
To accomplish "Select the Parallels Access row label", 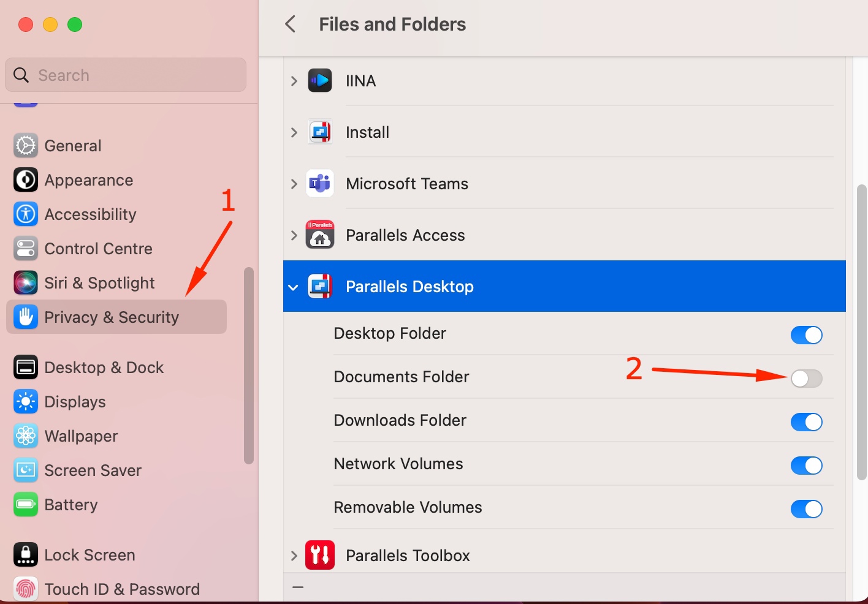I will (405, 235).
